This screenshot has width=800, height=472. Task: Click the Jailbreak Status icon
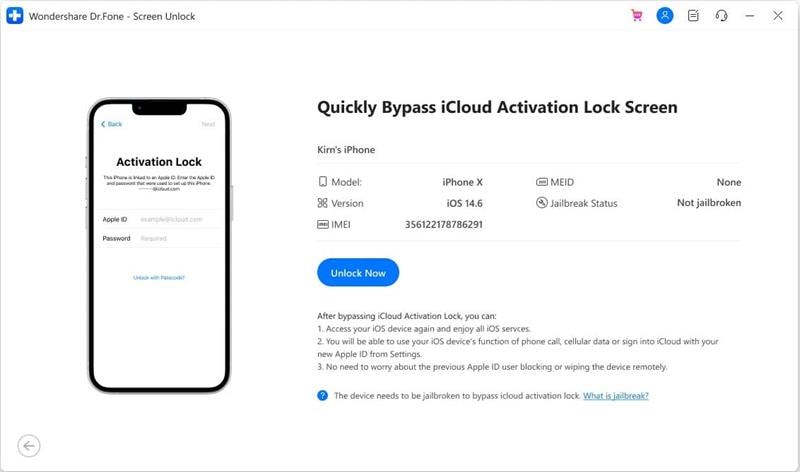(541, 203)
